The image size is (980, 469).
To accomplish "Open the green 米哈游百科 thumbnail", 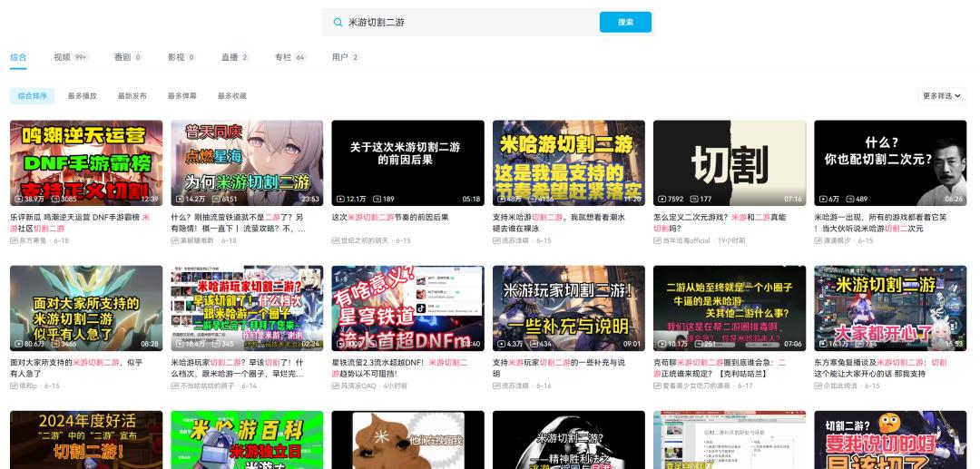I will pos(247,440).
